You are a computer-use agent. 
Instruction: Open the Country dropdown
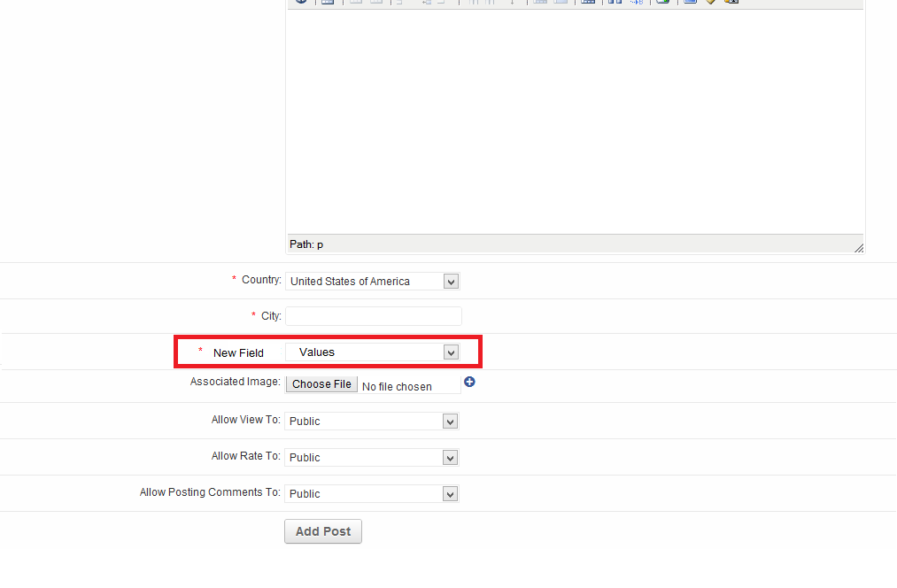pyautogui.click(x=373, y=282)
